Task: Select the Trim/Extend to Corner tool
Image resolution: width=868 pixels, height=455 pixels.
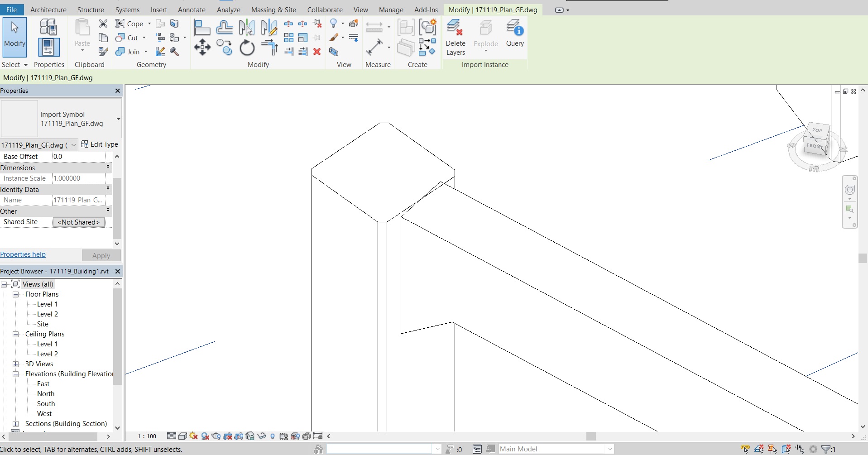Action: click(269, 47)
